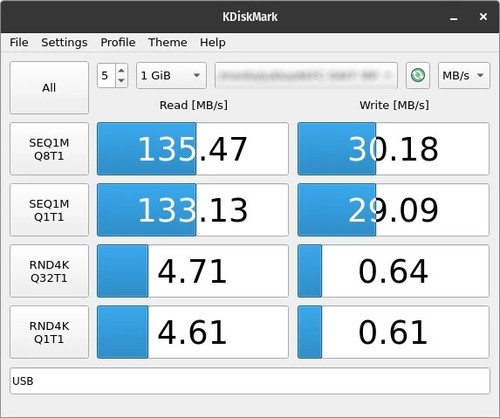Screen dimensions: 500x418
Task: Open the Theme menu
Action: coord(168,42)
